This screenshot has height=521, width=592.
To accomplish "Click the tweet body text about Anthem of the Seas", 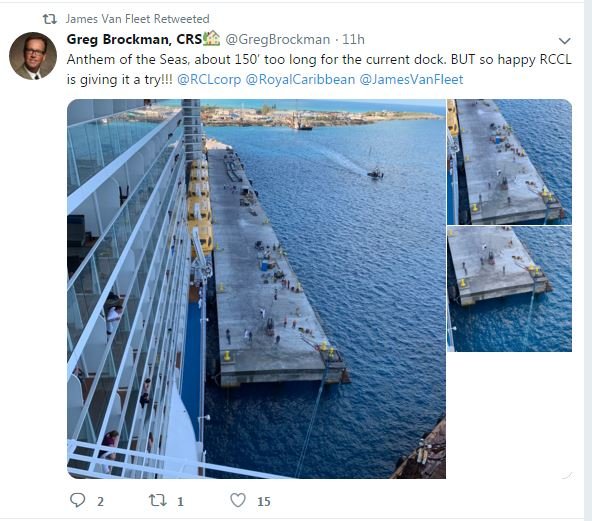I will click(319, 69).
